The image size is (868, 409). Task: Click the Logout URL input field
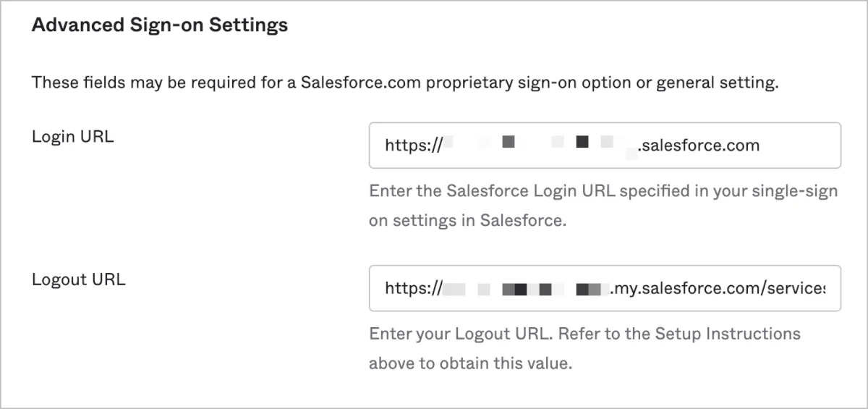click(x=604, y=289)
